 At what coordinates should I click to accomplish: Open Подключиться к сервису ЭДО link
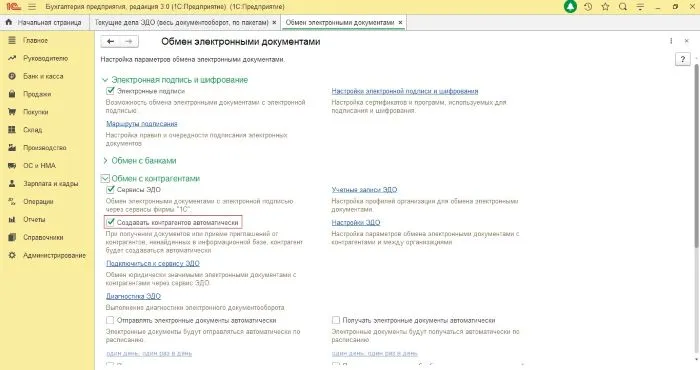[x=153, y=263]
